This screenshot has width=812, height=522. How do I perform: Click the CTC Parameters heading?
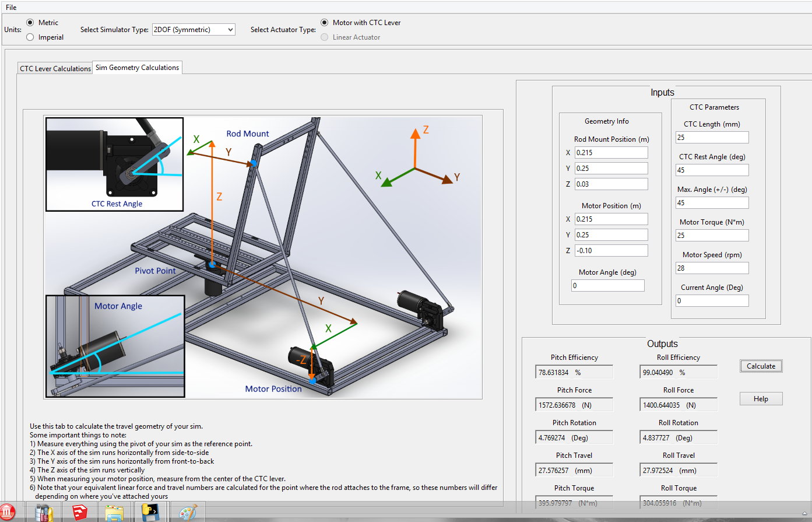714,107
